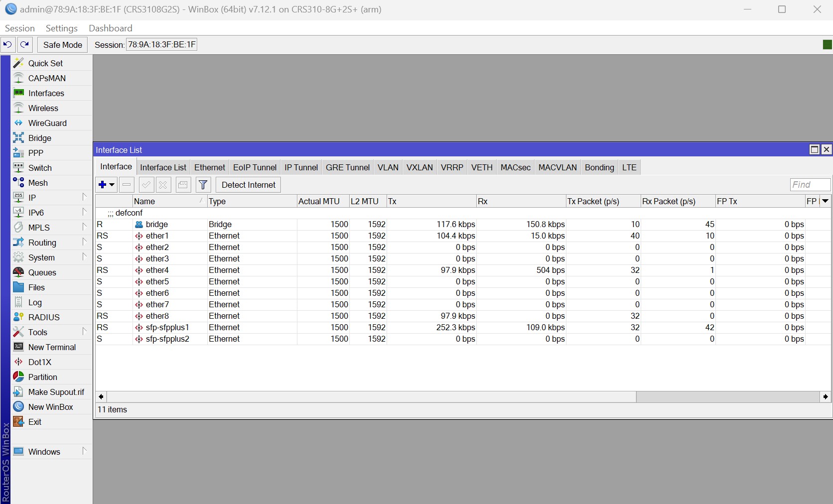Open the column selector dropdown arrow

click(825, 201)
